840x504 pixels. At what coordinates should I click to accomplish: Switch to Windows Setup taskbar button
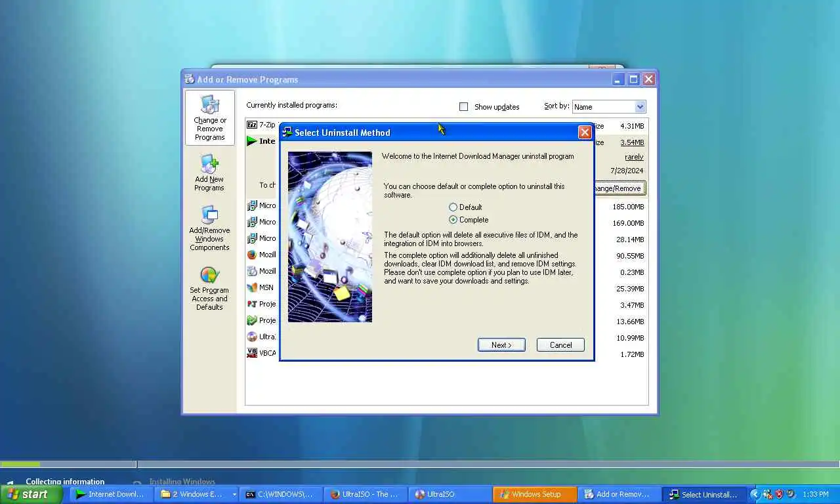535,494
